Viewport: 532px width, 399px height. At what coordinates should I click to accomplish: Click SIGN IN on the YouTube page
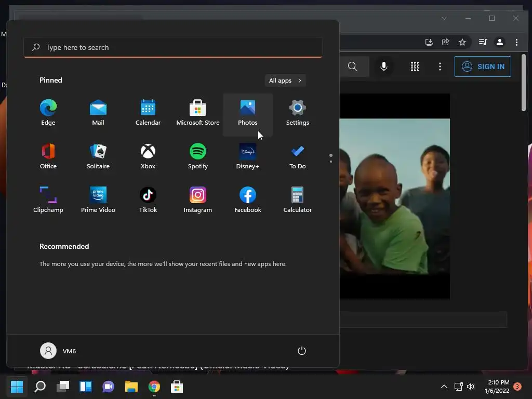click(x=483, y=66)
